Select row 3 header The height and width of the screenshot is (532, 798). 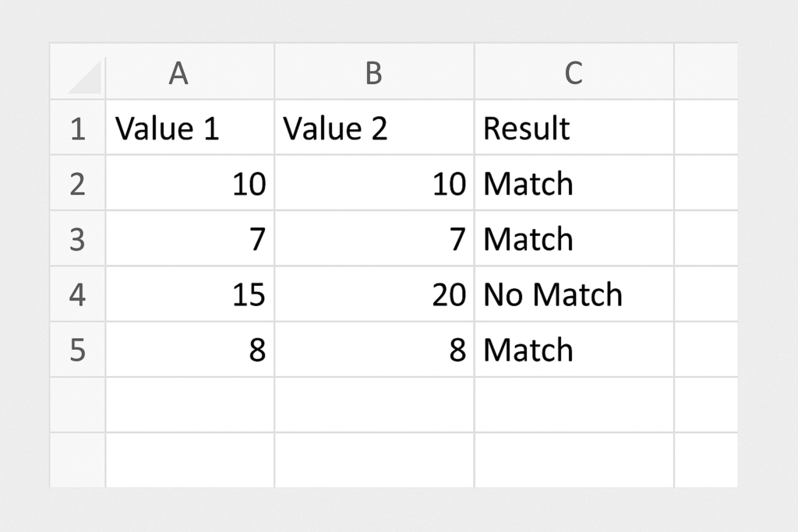click(78, 238)
